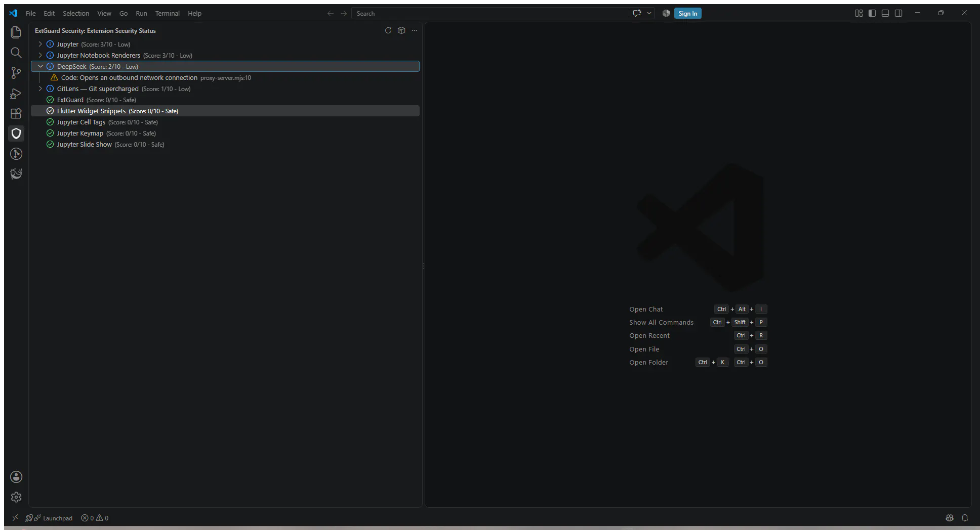Go back using the navigation arrow
Image resolution: width=980 pixels, height=530 pixels.
(331, 13)
